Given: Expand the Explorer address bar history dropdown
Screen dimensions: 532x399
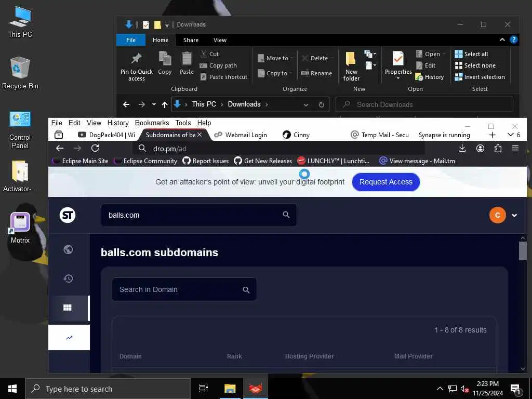Looking at the screenshot, I should (305, 105).
